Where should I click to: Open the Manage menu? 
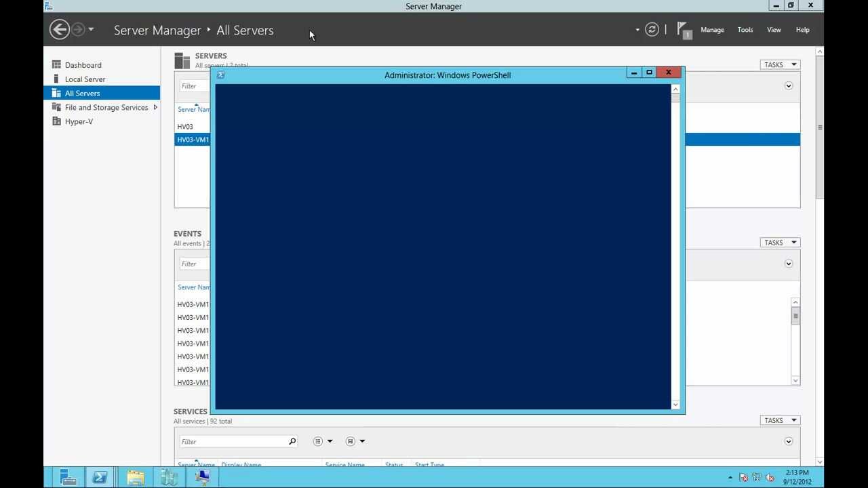pyautogui.click(x=712, y=30)
